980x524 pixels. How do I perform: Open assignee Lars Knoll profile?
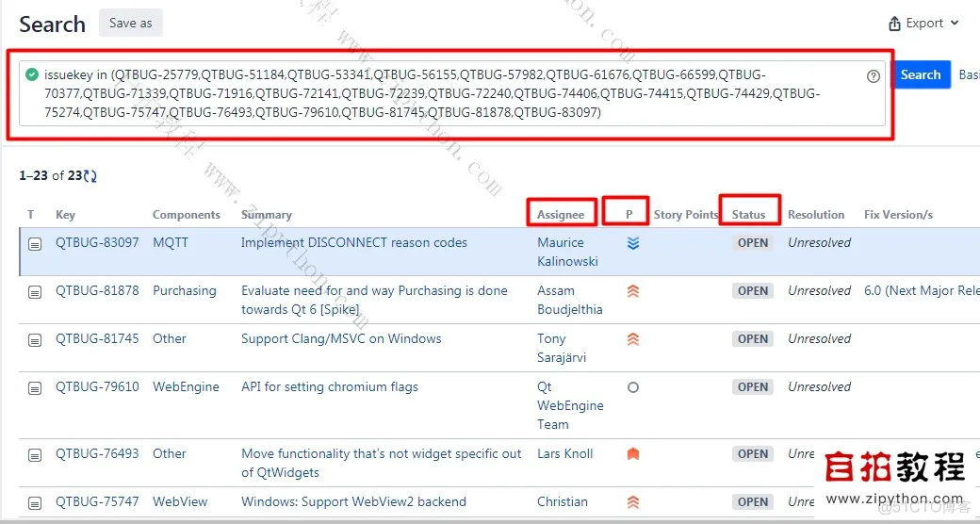pos(565,453)
